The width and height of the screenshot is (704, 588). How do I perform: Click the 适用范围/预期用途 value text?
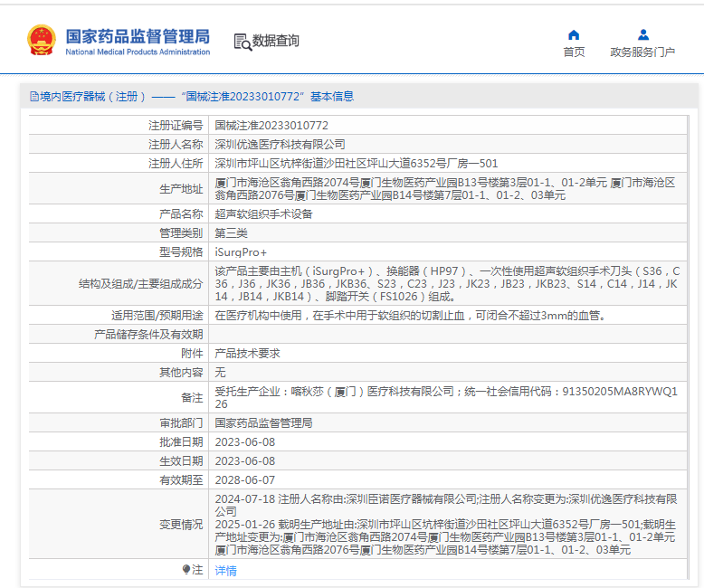[x=411, y=316]
